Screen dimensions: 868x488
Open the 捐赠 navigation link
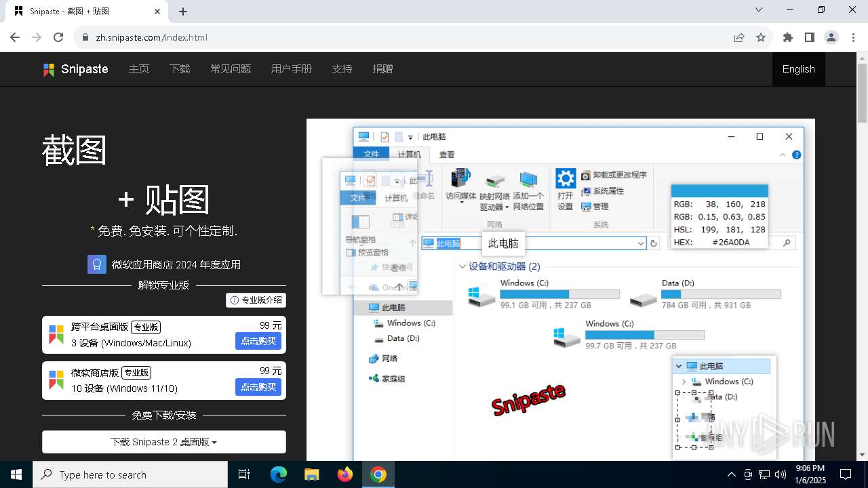[382, 69]
